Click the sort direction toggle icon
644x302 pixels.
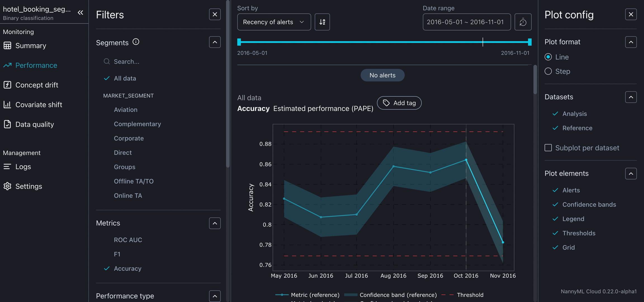(x=322, y=22)
